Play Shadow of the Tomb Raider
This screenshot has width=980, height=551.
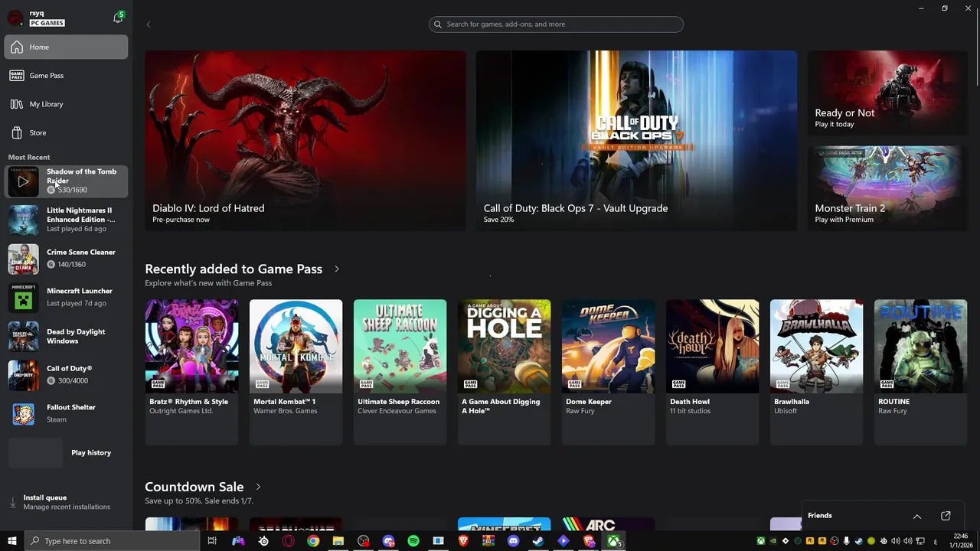click(23, 181)
